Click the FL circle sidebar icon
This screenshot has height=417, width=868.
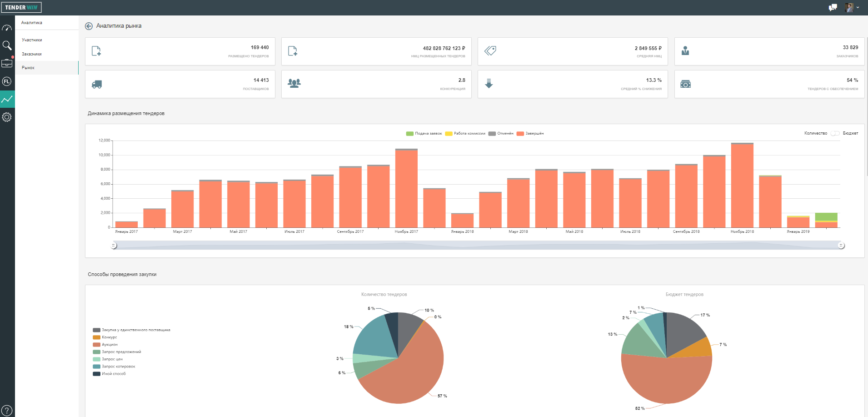pyautogui.click(x=7, y=81)
